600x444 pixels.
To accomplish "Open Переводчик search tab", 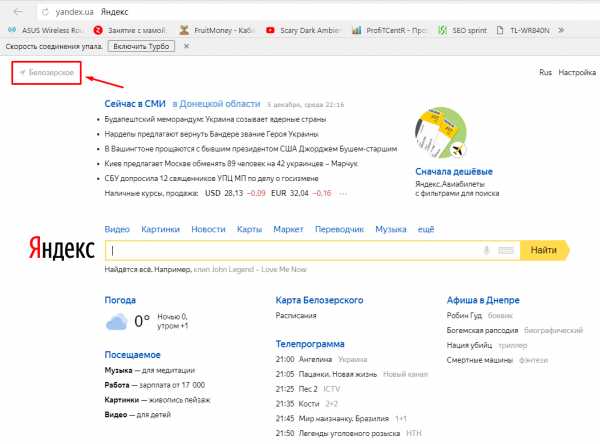I will click(x=339, y=229).
